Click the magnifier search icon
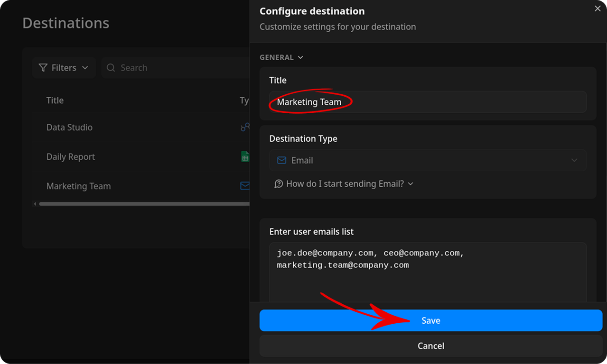This screenshot has height=364, width=607. 111,68
